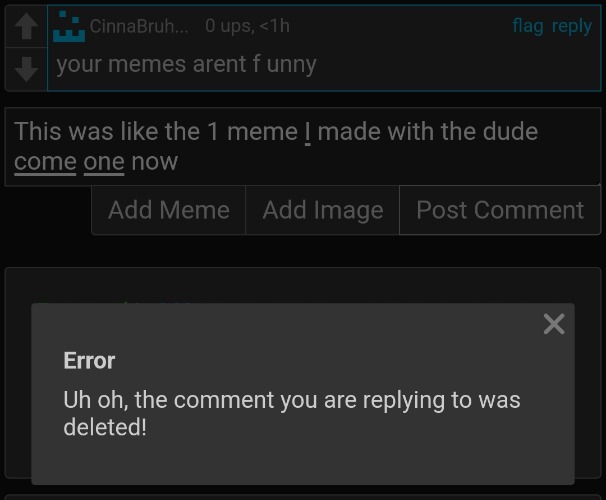Click the "Error" heading in the dialog

pos(89,360)
